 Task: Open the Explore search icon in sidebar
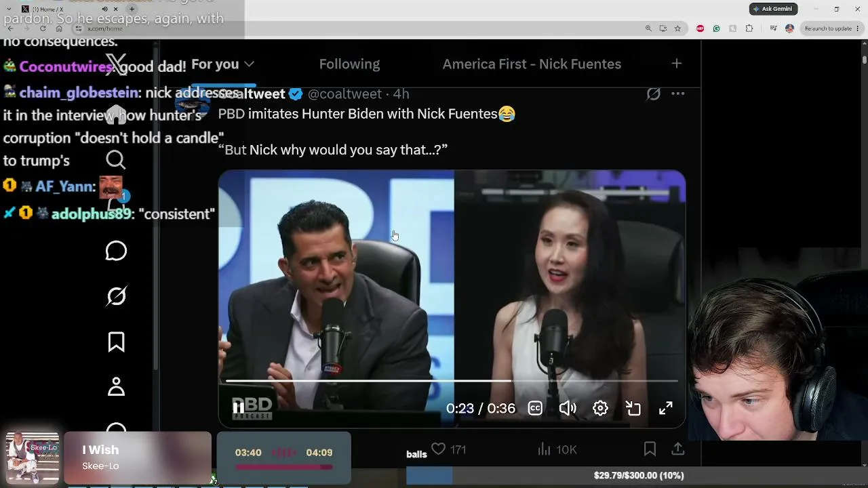click(116, 160)
